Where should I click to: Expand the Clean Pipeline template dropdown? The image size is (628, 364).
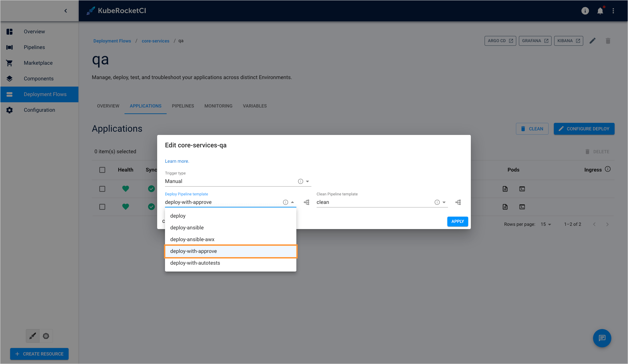(445, 202)
